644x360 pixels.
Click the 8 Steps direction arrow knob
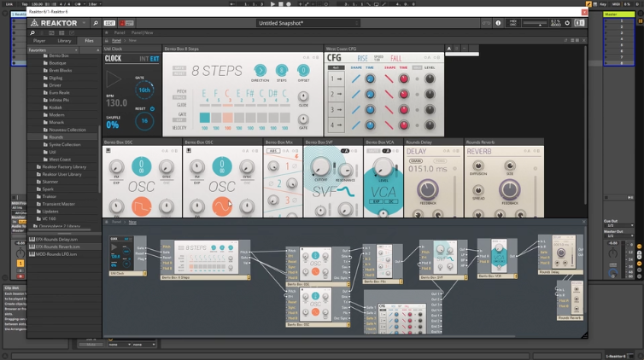(x=260, y=70)
